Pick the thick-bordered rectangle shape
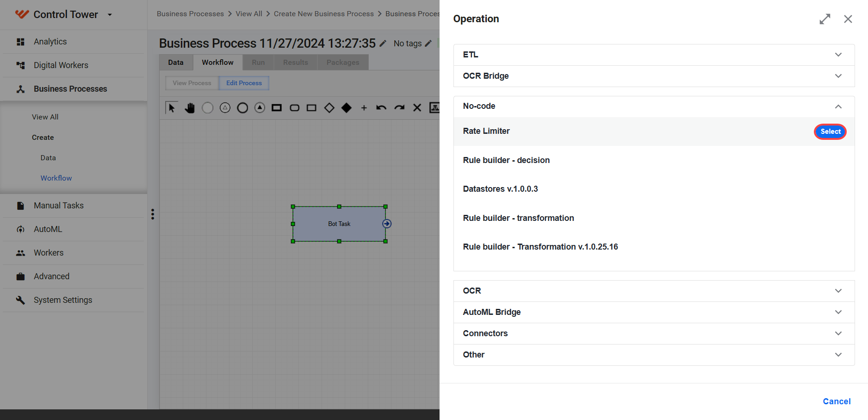868x420 pixels. click(277, 108)
